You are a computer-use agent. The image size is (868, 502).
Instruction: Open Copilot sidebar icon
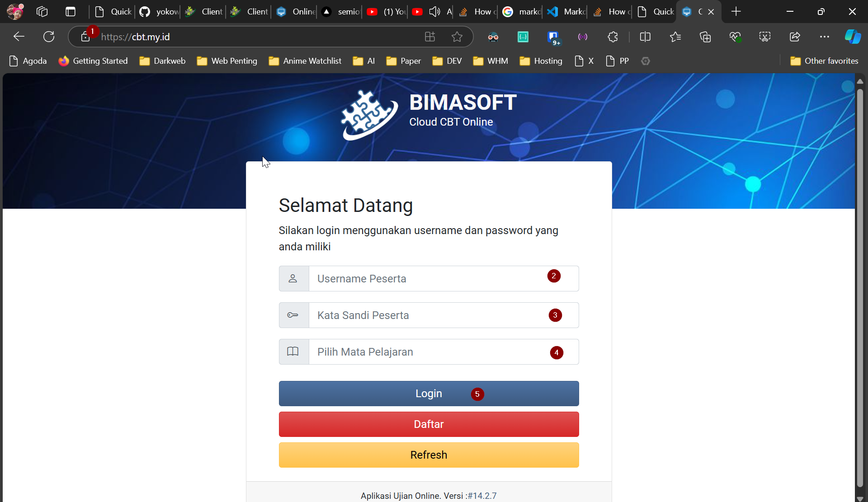[853, 37]
